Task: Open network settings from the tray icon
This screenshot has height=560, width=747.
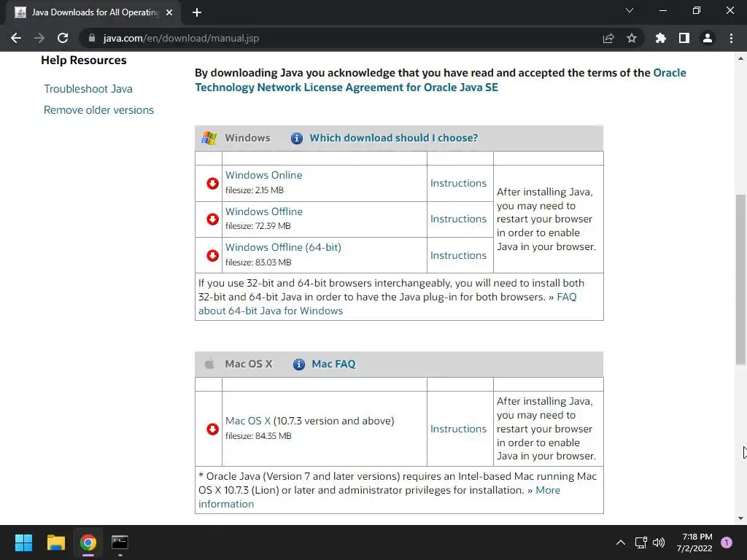Action: point(640,542)
